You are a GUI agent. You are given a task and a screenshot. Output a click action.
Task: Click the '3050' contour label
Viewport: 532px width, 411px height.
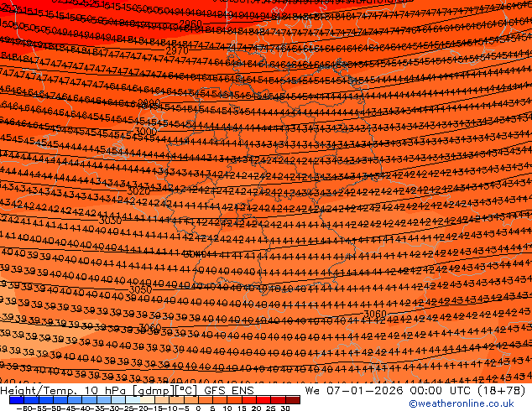point(140,289)
